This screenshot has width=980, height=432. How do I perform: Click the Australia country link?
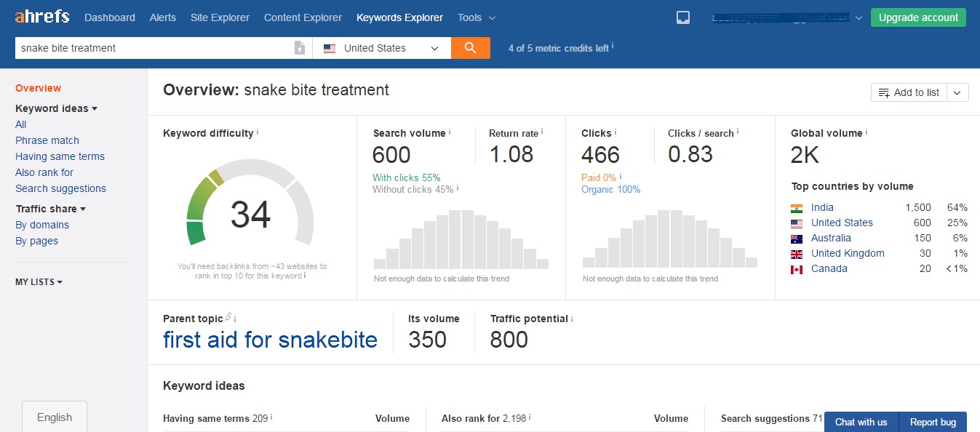point(831,238)
